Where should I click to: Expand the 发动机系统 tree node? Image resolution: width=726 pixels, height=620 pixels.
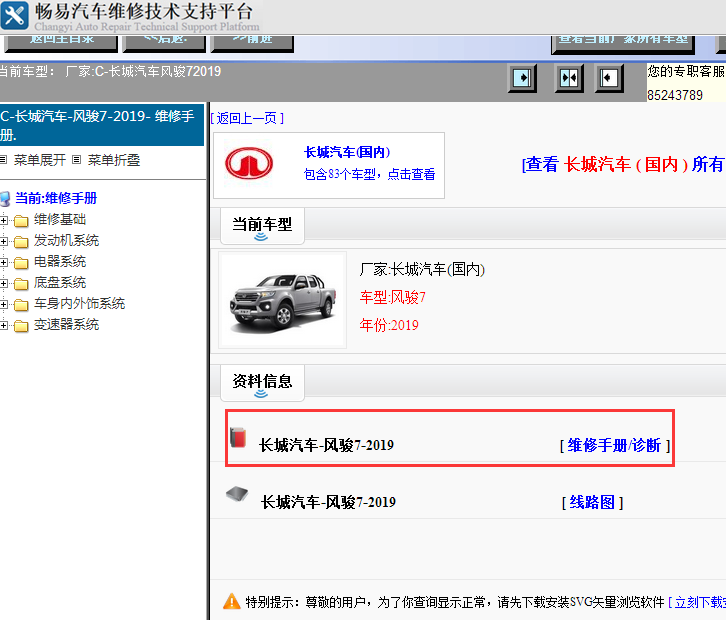(x=4, y=241)
